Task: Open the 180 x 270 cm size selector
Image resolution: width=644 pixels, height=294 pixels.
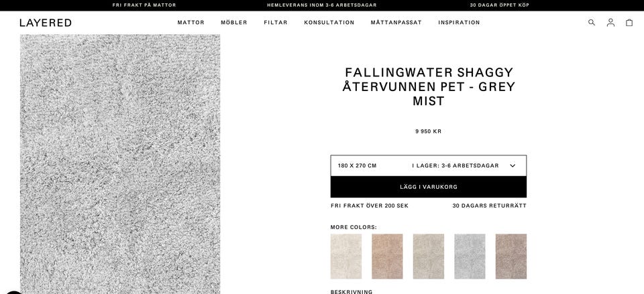Action: (x=429, y=165)
